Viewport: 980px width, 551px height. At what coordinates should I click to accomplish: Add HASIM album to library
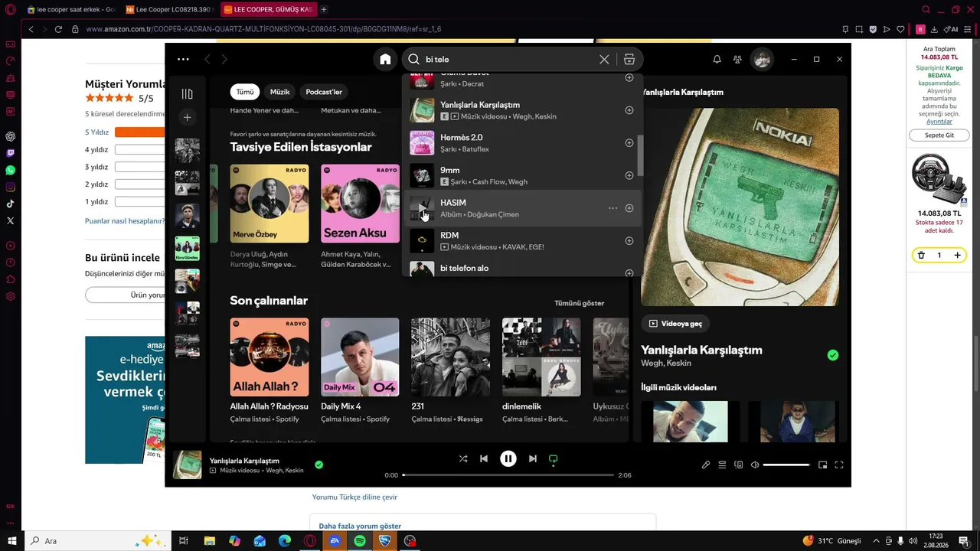click(629, 208)
